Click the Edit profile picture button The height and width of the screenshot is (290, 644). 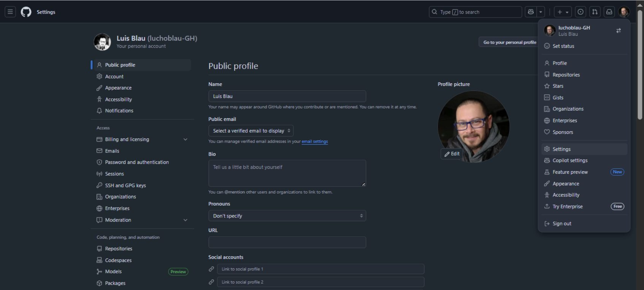(x=452, y=154)
